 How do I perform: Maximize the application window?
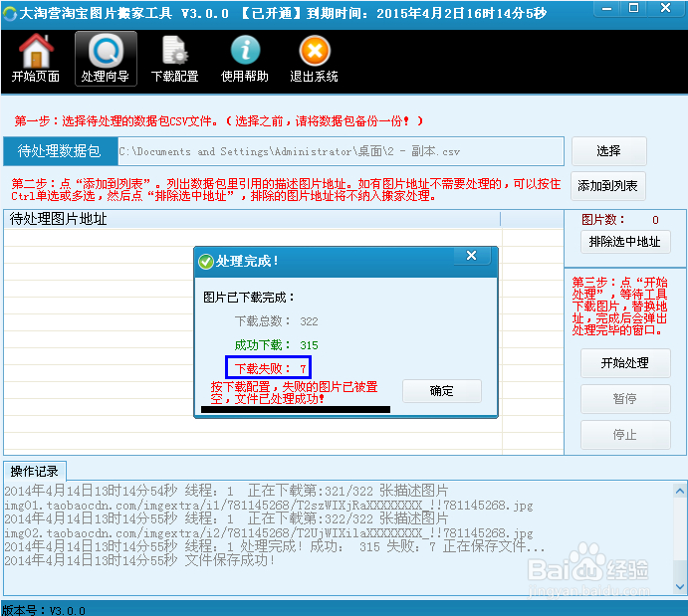pyautogui.click(x=633, y=8)
